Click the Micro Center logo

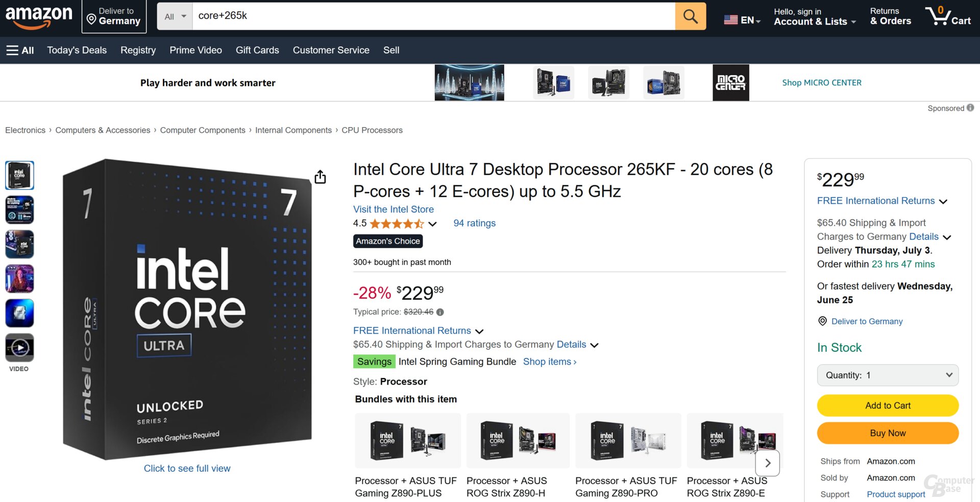pyautogui.click(x=731, y=83)
